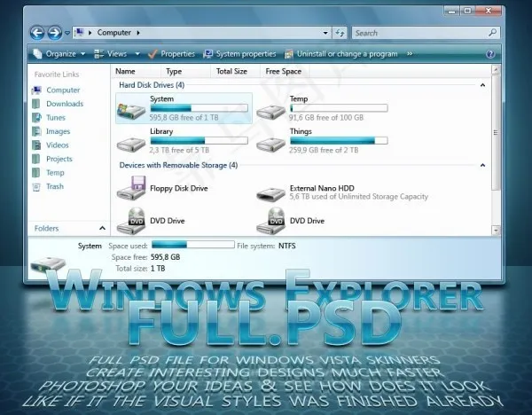Collapse Devices with Removable Storage group
The width and height of the screenshot is (532, 415).
(x=482, y=165)
